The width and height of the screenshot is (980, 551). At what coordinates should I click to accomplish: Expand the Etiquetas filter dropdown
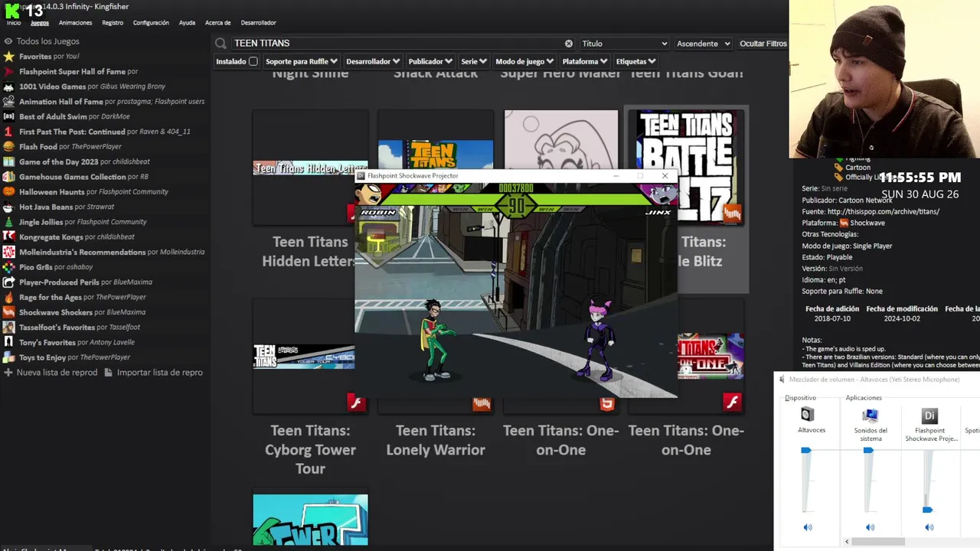coord(636,61)
